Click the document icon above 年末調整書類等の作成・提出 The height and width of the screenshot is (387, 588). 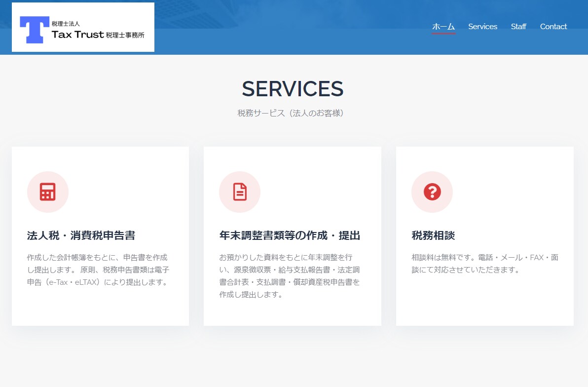pos(240,192)
